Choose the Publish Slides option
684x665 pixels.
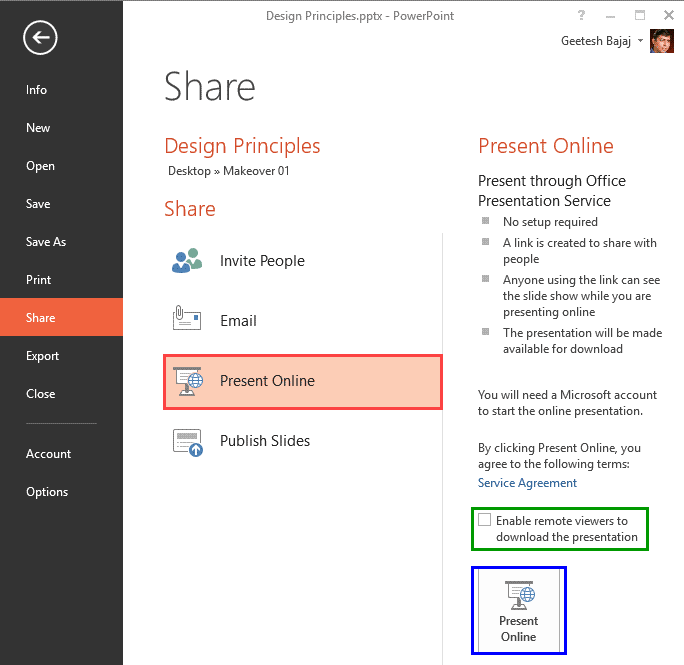point(303,442)
